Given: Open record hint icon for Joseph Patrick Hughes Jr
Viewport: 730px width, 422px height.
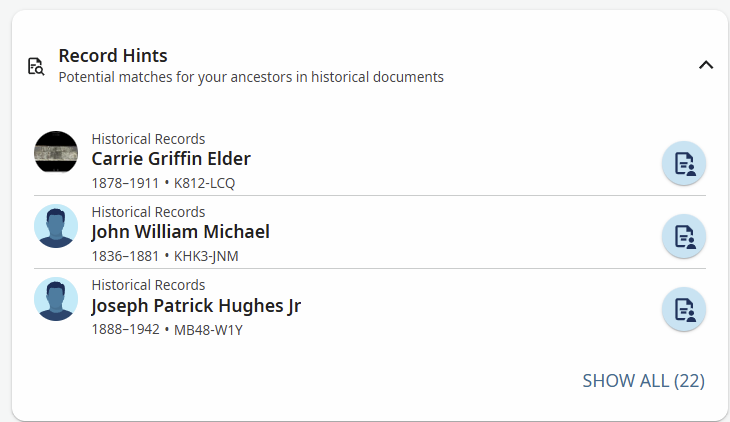Looking at the screenshot, I should click(x=684, y=309).
